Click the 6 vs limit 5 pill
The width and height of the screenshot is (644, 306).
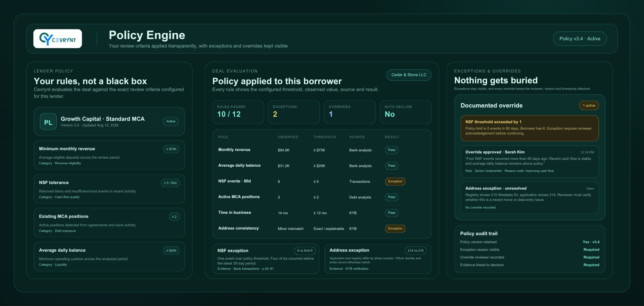pos(305,250)
